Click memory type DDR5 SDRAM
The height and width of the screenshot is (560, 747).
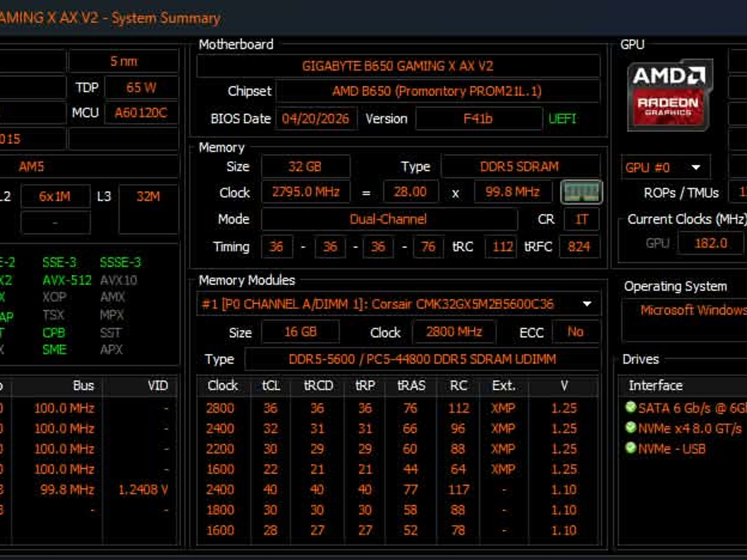click(520, 167)
